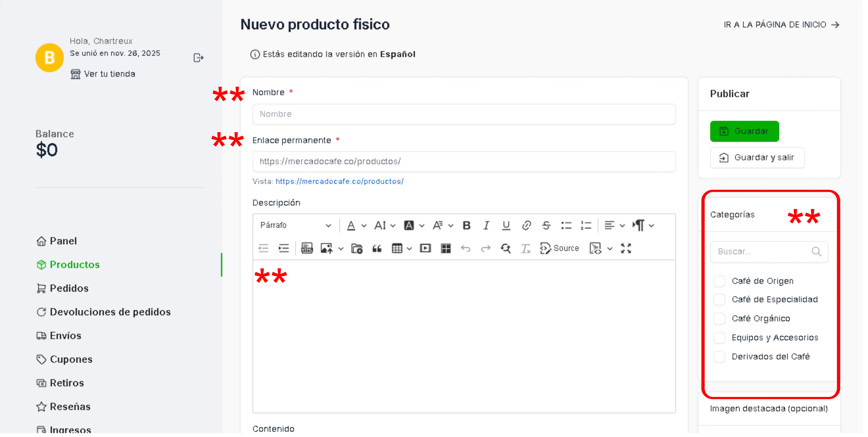868x437 pixels.
Task: Click the logout icon beside username
Action: (x=198, y=58)
